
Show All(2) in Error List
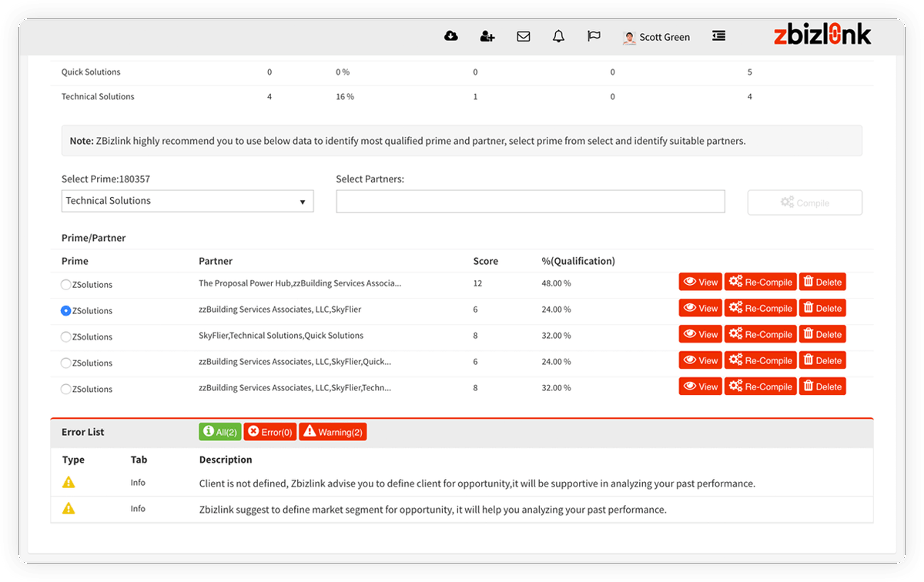coord(219,432)
